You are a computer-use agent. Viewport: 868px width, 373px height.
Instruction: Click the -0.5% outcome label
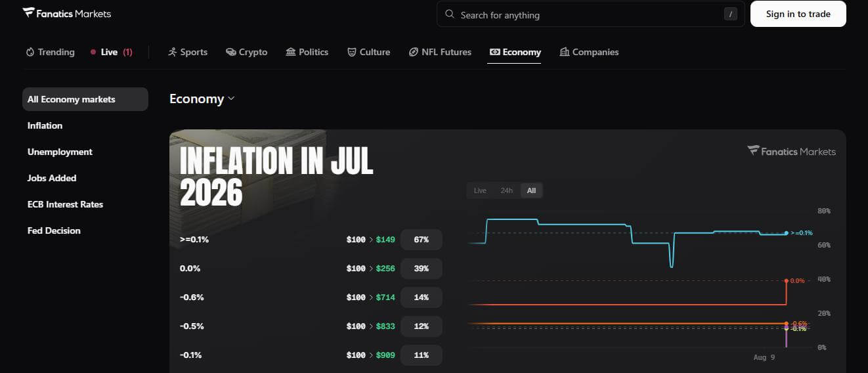point(192,326)
